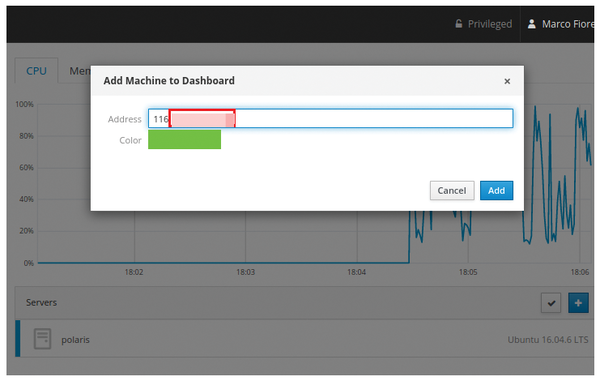Toggle the checkmark edit button in Servers
The height and width of the screenshot is (381, 600).
[x=551, y=303]
